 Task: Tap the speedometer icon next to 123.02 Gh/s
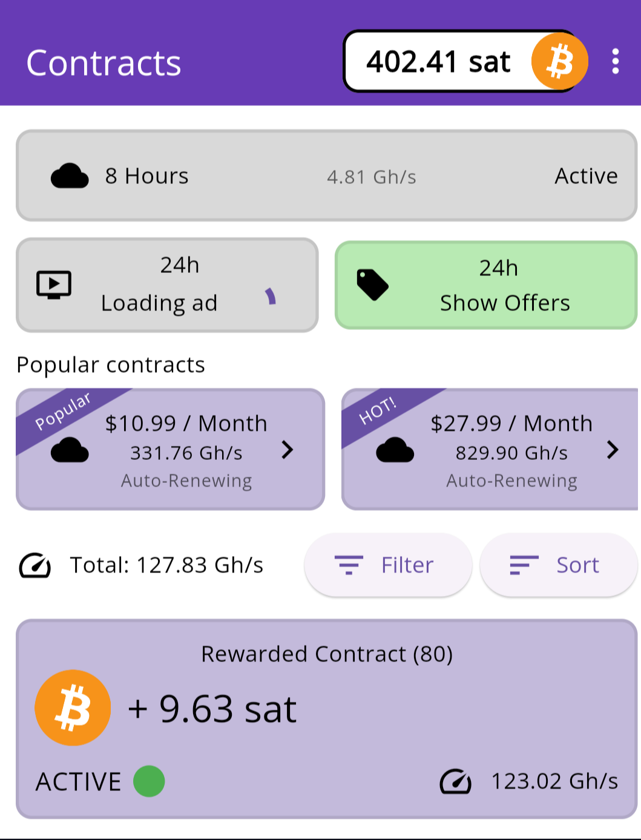coord(455,781)
